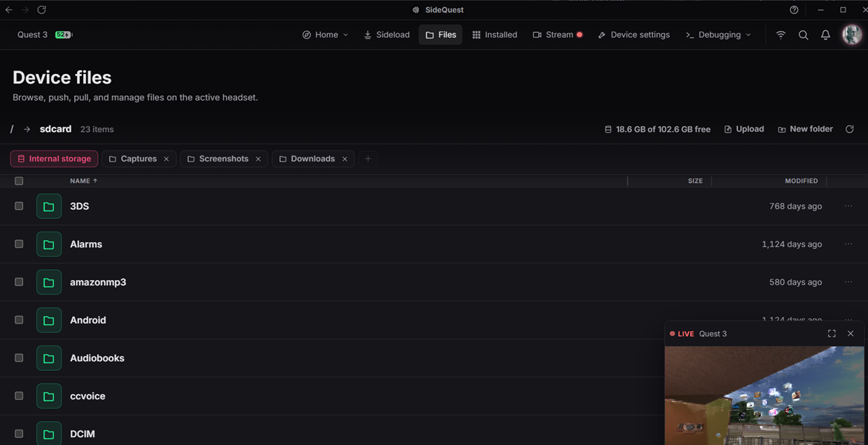Open the help question mark icon
868x445 pixels.
click(x=794, y=10)
